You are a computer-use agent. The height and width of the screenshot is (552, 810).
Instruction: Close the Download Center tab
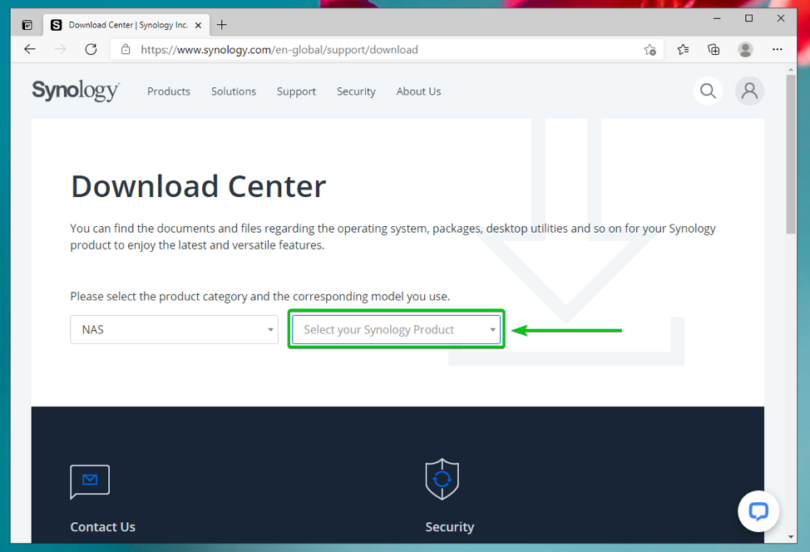[x=198, y=25]
